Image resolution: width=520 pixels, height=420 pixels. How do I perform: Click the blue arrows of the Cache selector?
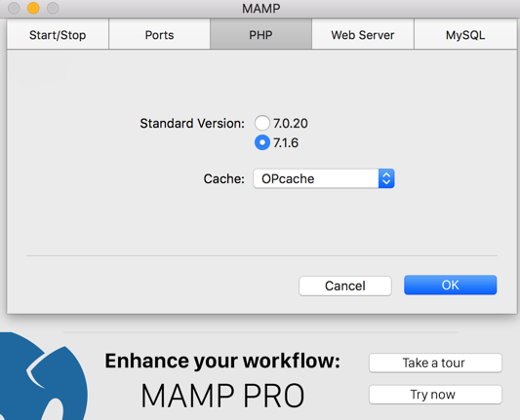[386, 179]
